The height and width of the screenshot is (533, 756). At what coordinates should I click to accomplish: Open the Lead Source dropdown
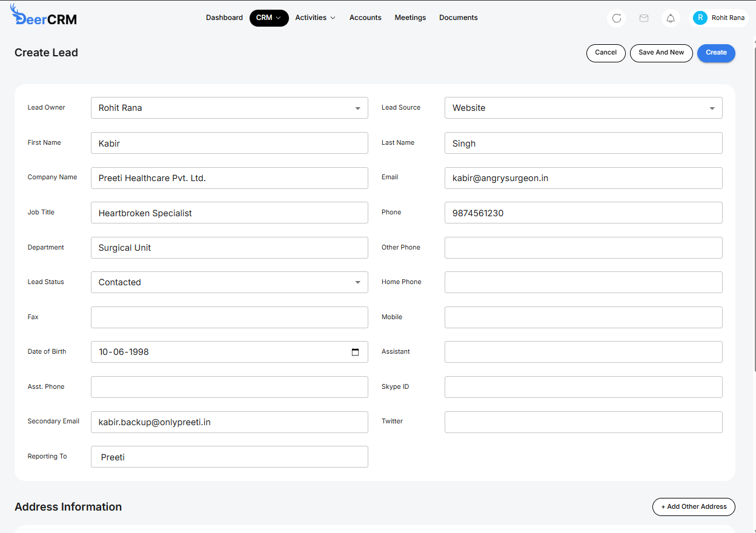click(712, 108)
